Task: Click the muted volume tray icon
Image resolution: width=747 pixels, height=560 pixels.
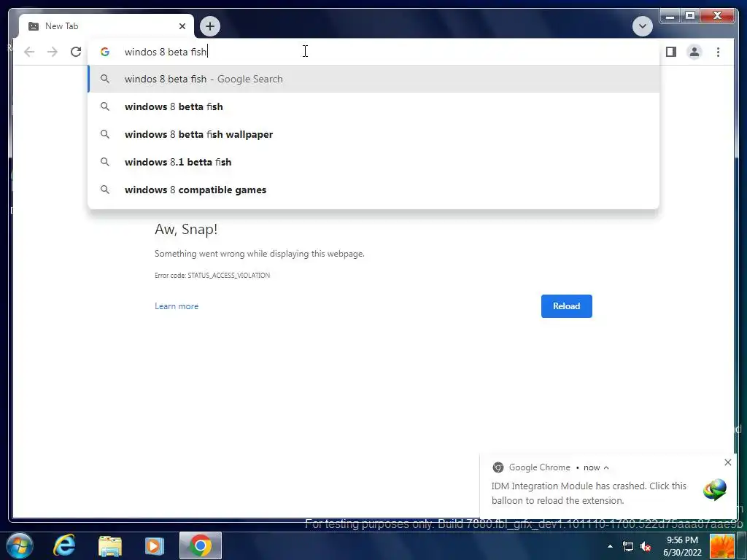Action: click(x=646, y=547)
